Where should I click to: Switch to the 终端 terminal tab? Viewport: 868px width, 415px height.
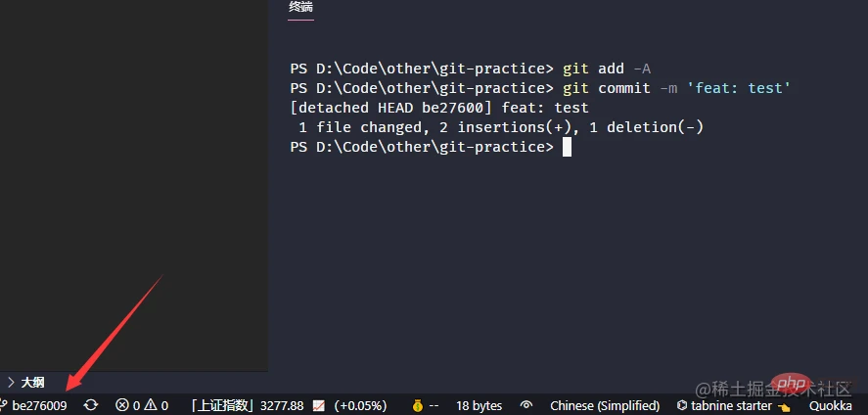click(x=300, y=8)
